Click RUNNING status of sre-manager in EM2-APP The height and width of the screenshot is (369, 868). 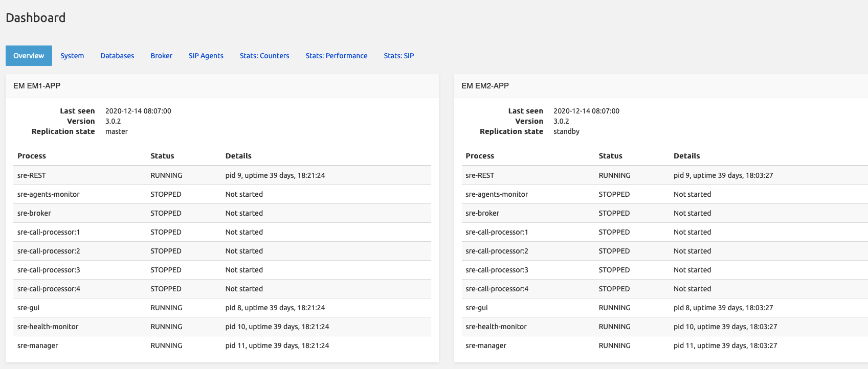[614, 345]
